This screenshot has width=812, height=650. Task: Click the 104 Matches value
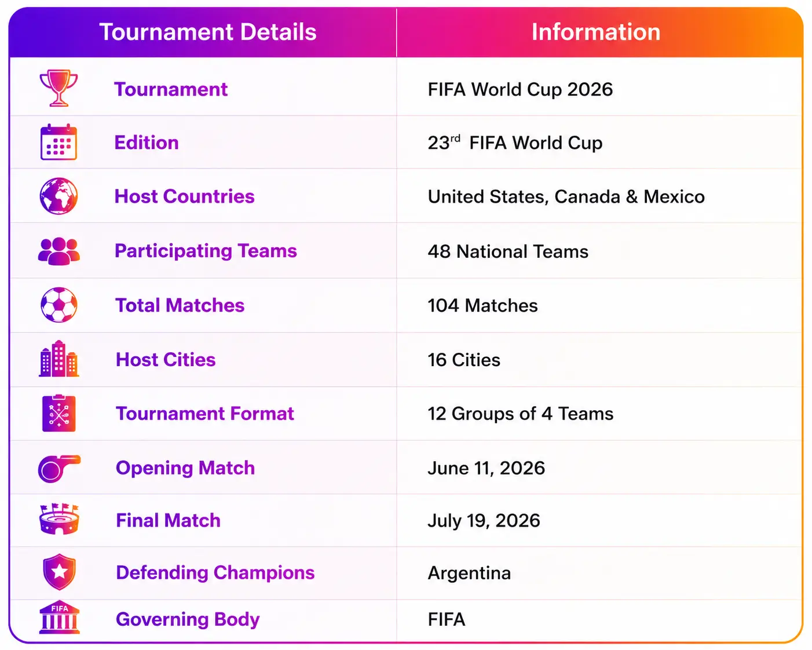(482, 305)
